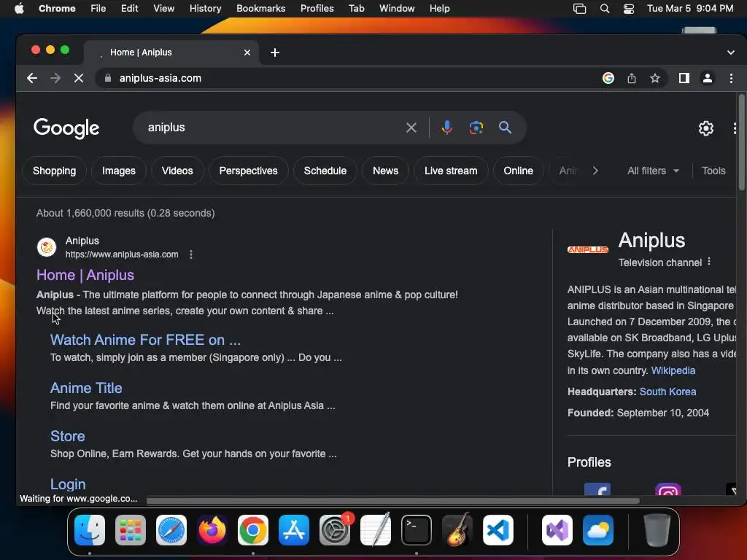
Task: Open the Apple menu
Action: click(19, 9)
